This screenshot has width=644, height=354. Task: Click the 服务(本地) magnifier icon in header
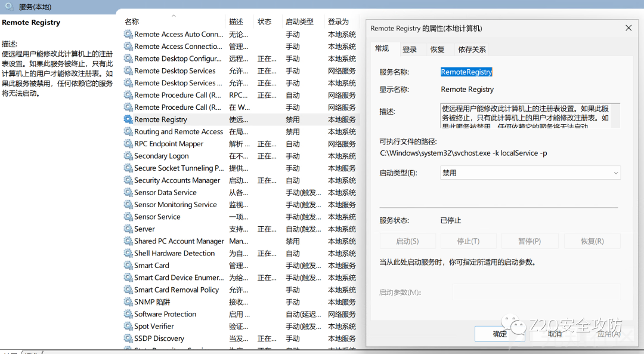point(9,6)
